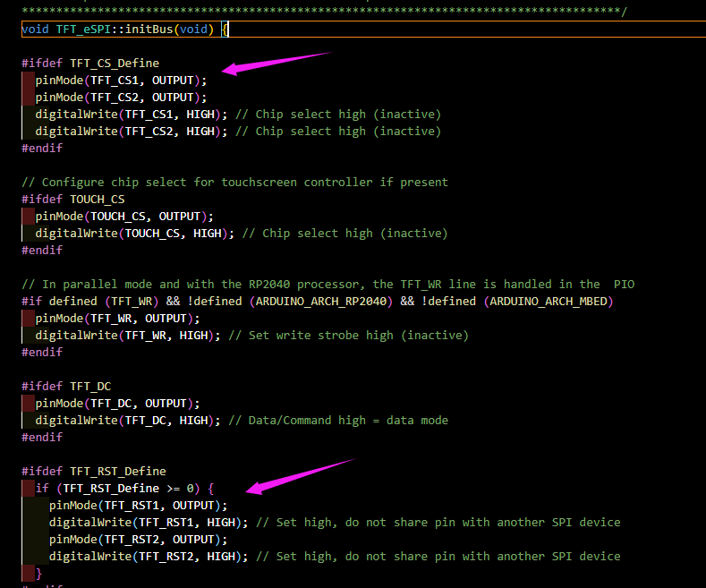Click 'pinMode(TFT_CS1, OUTPUT);' line
Image resolution: width=706 pixels, height=588 pixels.
coord(121,81)
